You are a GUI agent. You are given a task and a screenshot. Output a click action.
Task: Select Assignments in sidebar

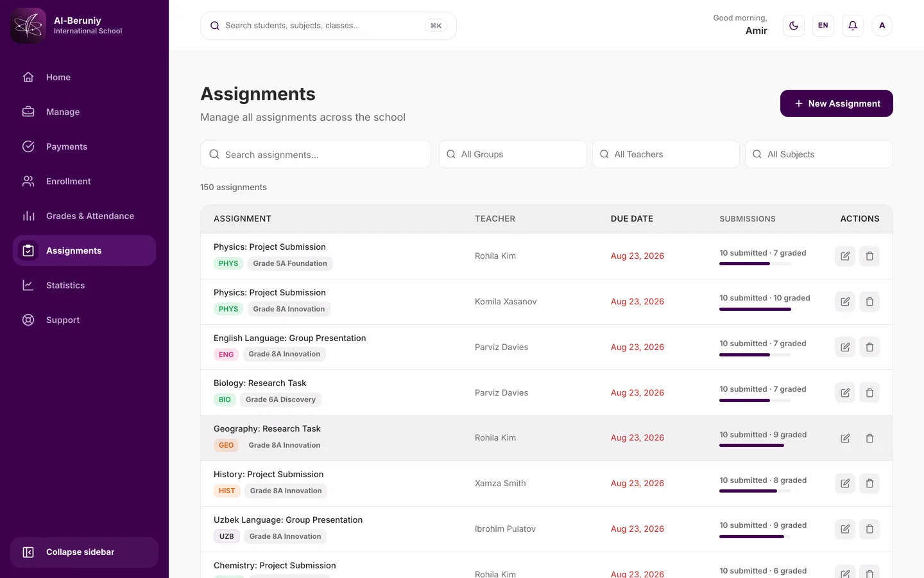click(x=84, y=250)
